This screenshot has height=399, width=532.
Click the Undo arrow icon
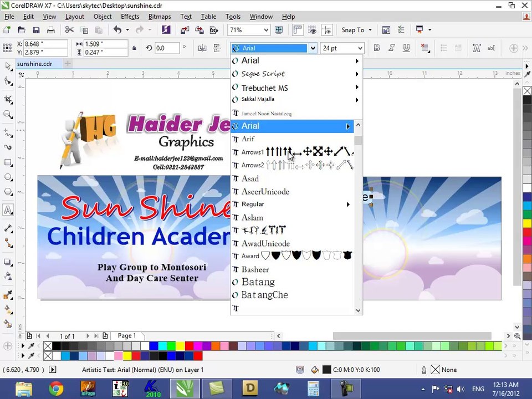[117, 30]
